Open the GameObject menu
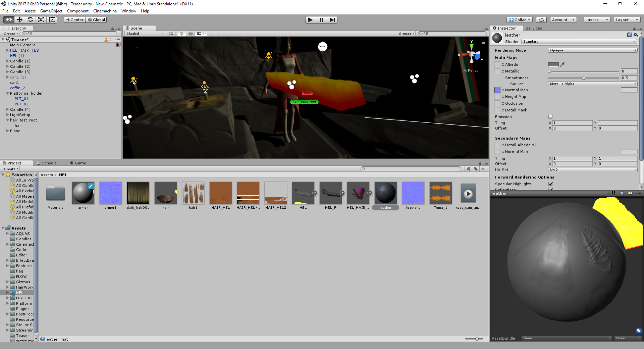Image resolution: width=644 pixels, height=349 pixels. pos(51,11)
